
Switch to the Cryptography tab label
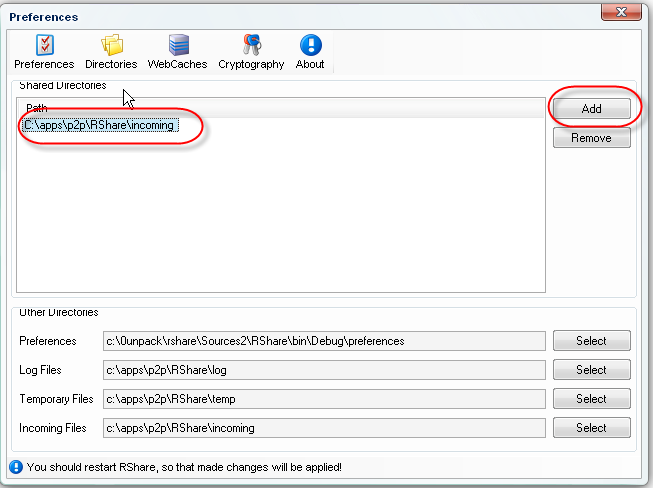click(251, 65)
